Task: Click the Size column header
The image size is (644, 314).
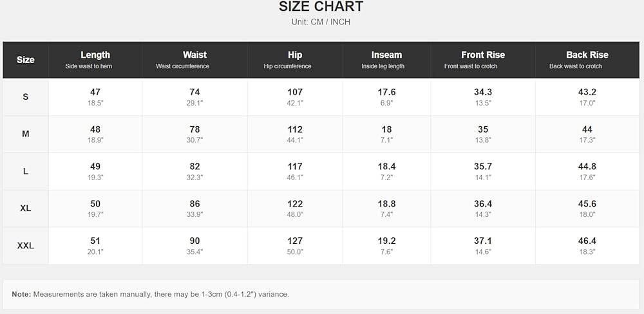Action: (x=26, y=60)
